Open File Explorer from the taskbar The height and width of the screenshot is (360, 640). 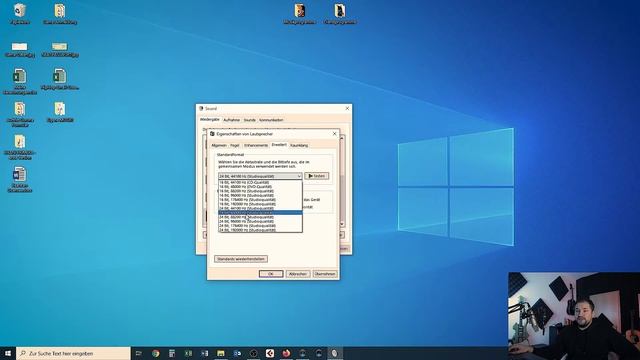coord(221,353)
